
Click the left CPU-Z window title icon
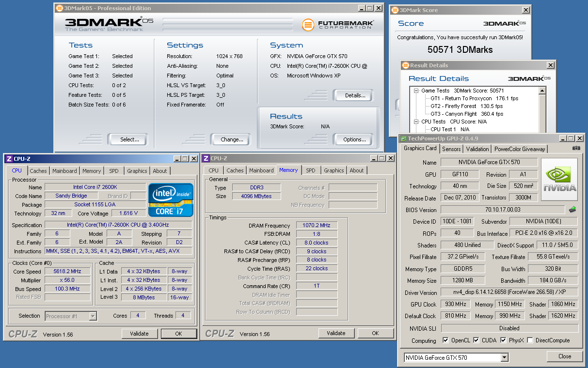tap(9, 158)
